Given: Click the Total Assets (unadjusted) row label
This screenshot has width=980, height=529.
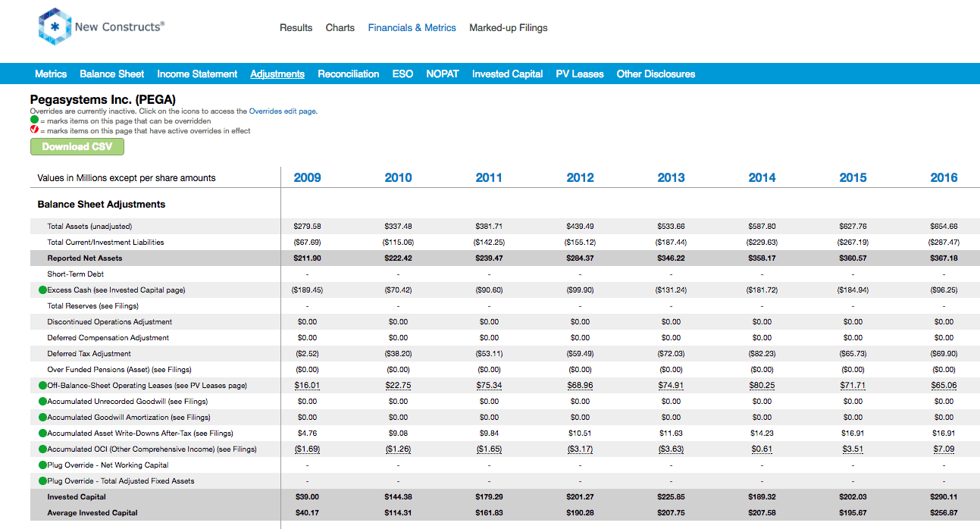Looking at the screenshot, I should tap(89, 227).
